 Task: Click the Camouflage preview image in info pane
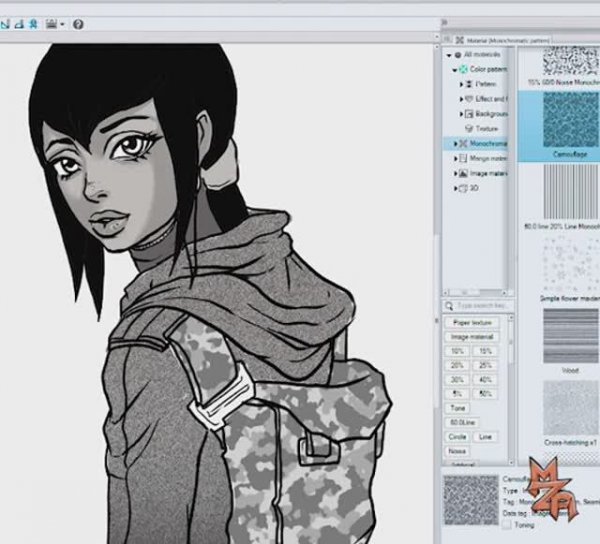point(471,500)
